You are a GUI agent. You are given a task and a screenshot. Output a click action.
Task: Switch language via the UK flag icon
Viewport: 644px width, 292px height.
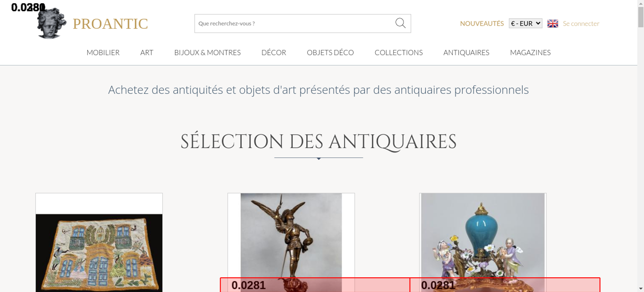click(553, 23)
